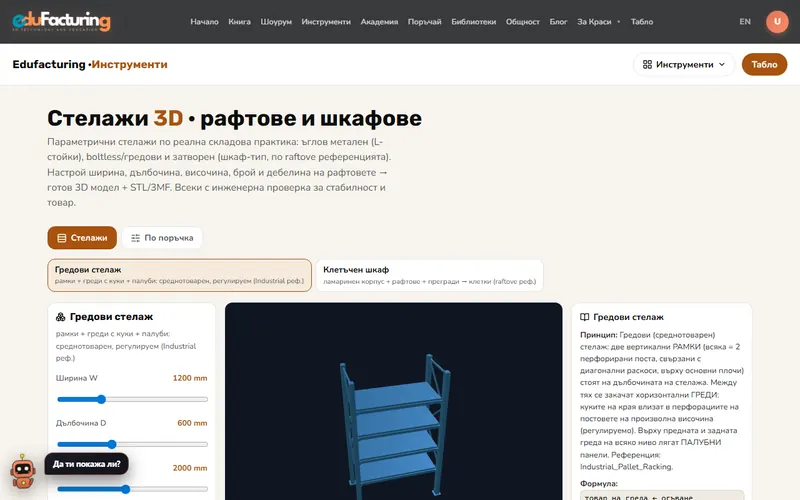Screen dimensions: 800x500
Task: Go to the Общност section
Action: [x=522, y=21]
